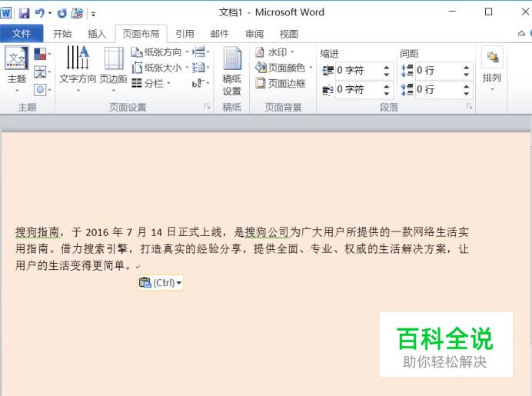Screen dimensions: 532x396
Task: Select the 页面布局 tab
Action: pos(141,34)
